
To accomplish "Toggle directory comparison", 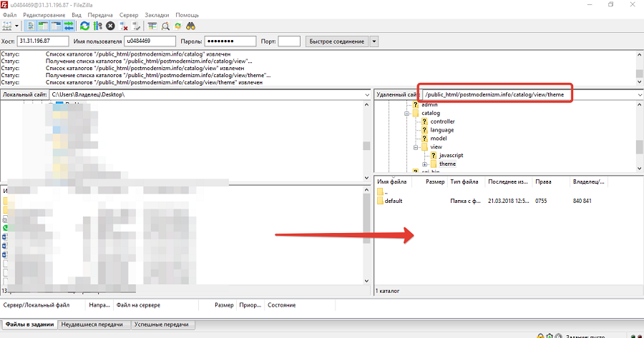I will point(165,26).
